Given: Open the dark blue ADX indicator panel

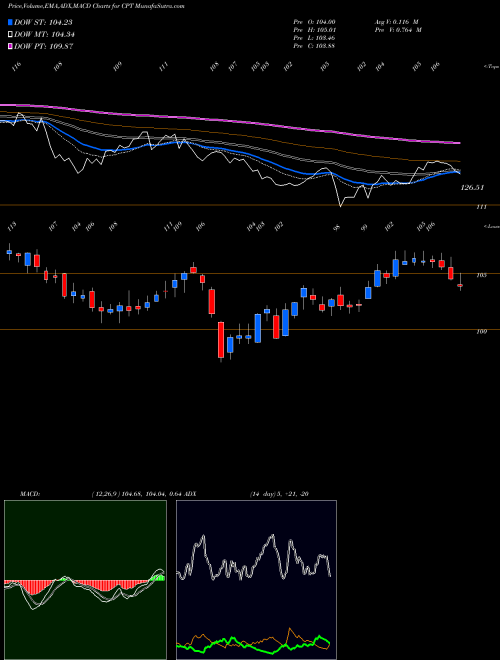Looking at the screenshot, I should click(x=256, y=580).
